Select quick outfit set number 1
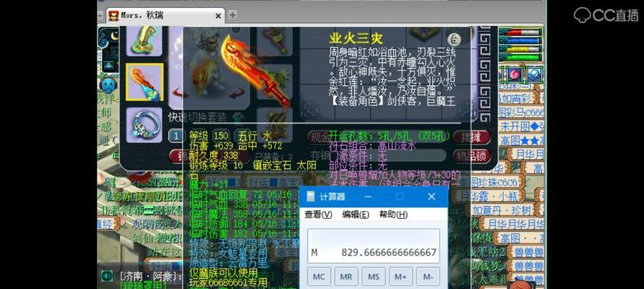This screenshot has height=289, width=644. 176,136
